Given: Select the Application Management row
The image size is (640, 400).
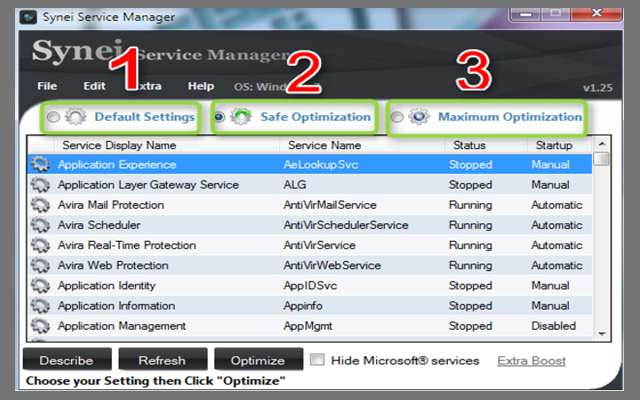Looking at the screenshot, I should pyautogui.click(x=310, y=326).
